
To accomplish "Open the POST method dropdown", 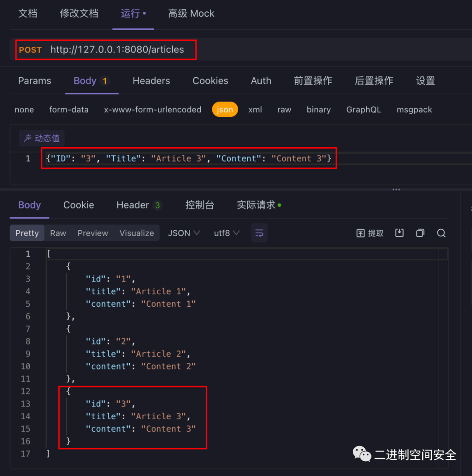I will point(30,50).
